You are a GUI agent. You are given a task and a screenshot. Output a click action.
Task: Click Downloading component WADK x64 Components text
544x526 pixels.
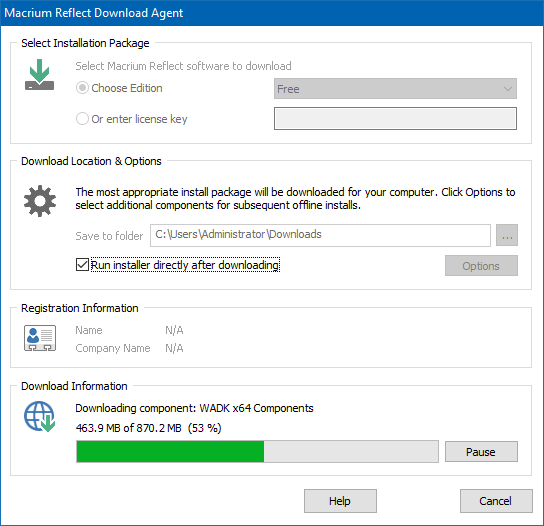pyautogui.click(x=194, y=408)
